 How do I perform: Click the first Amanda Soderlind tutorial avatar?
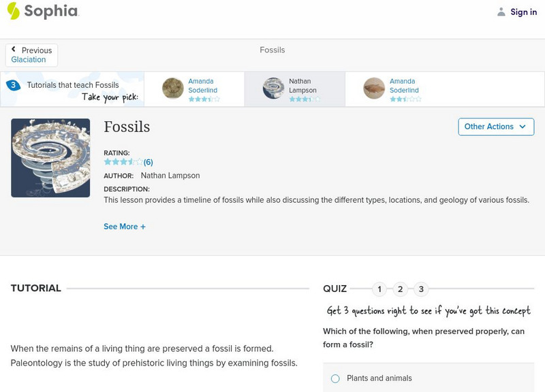tap(172, 88)
